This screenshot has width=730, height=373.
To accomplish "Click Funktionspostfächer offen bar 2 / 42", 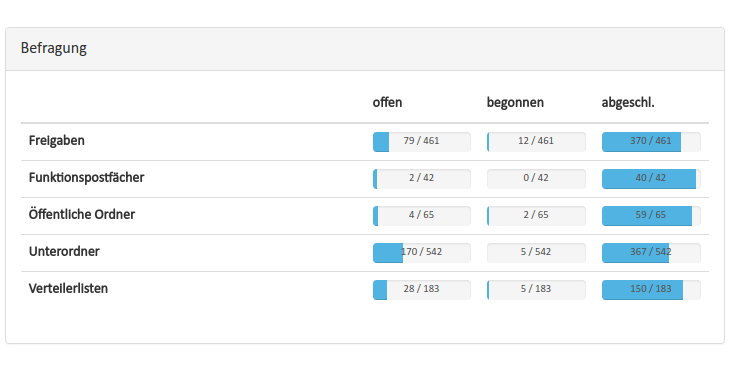I will pos(422,179).
